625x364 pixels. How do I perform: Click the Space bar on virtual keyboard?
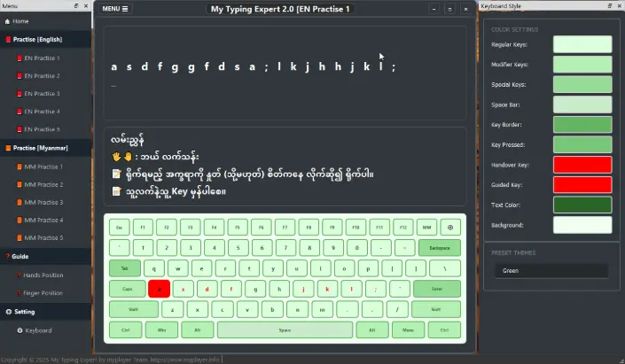pyautogui.click(x=285, y=330)
